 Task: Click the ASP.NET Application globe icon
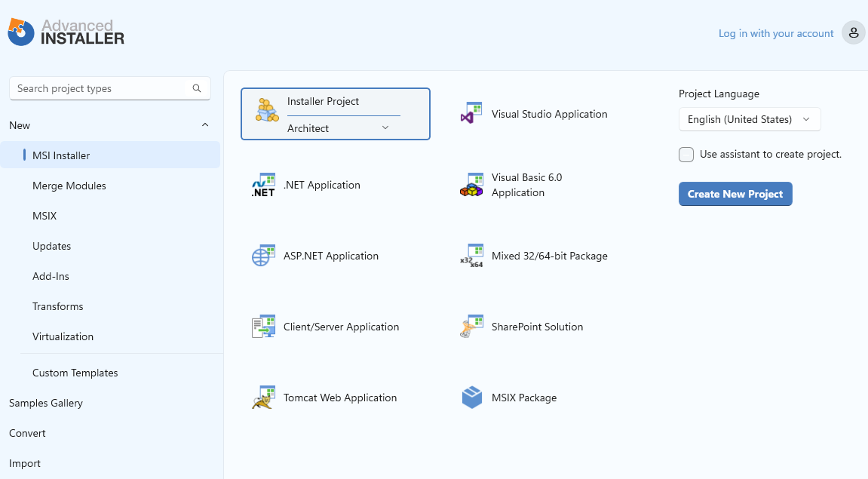coord(263,256)
